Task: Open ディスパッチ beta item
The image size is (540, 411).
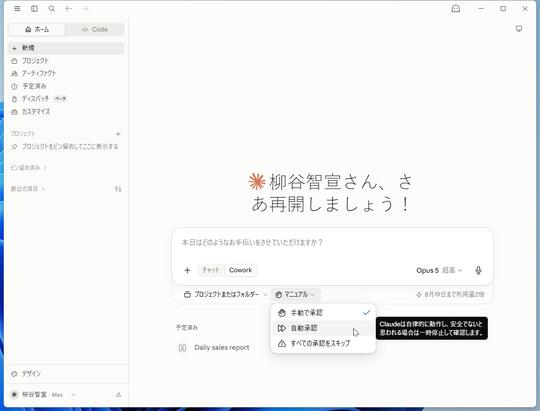Action: [x=66, y=99]
